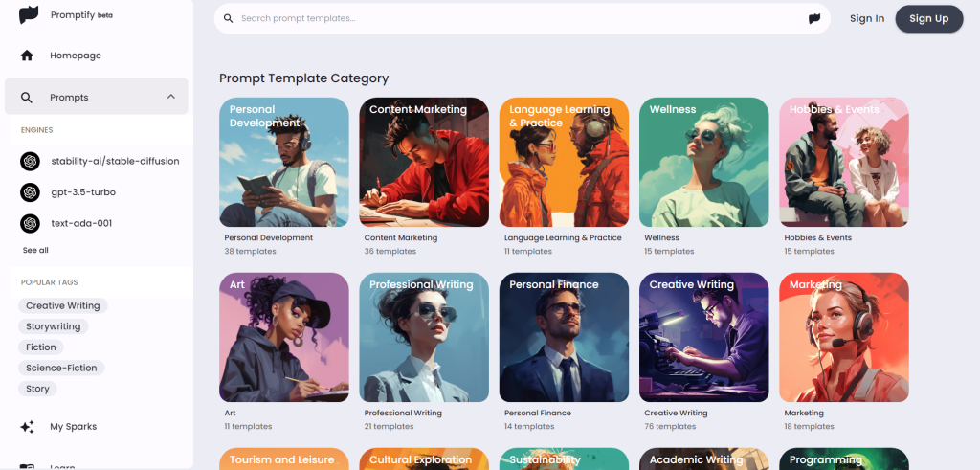Click See all engines link

[x=35, y=250]
